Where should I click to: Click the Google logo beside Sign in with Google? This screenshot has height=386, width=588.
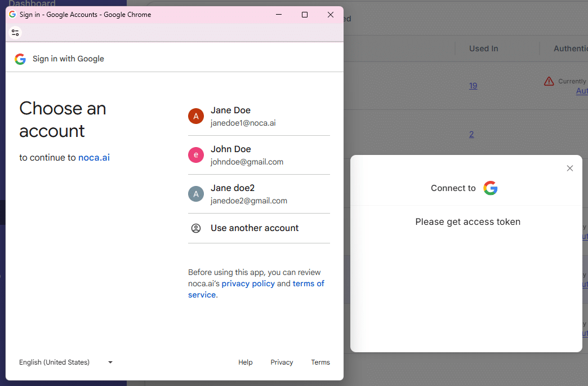click(x=20, y=59)
